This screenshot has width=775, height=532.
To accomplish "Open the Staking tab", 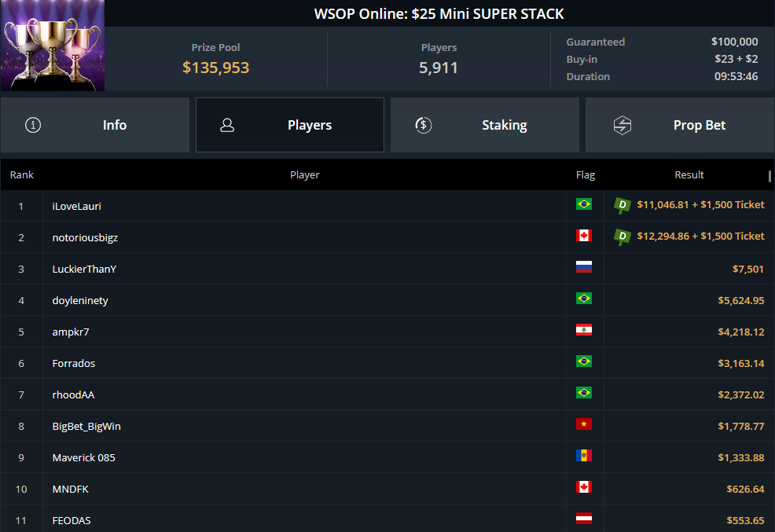I will coord(484,125).
